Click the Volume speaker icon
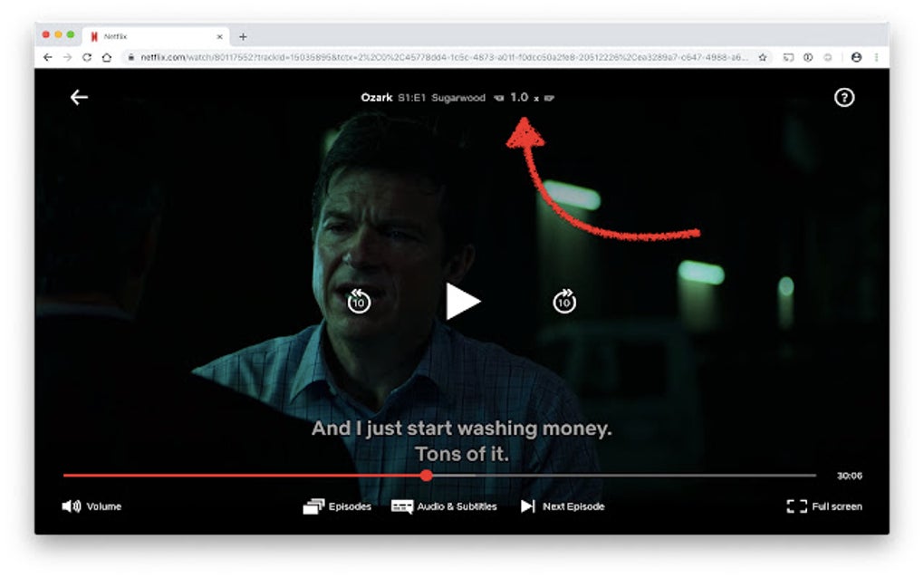Screen dimensions: 924x578 (72, 506)
